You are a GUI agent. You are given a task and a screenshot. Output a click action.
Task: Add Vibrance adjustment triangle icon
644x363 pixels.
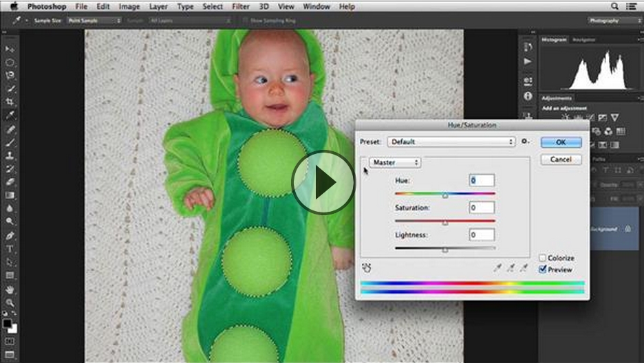615,118
